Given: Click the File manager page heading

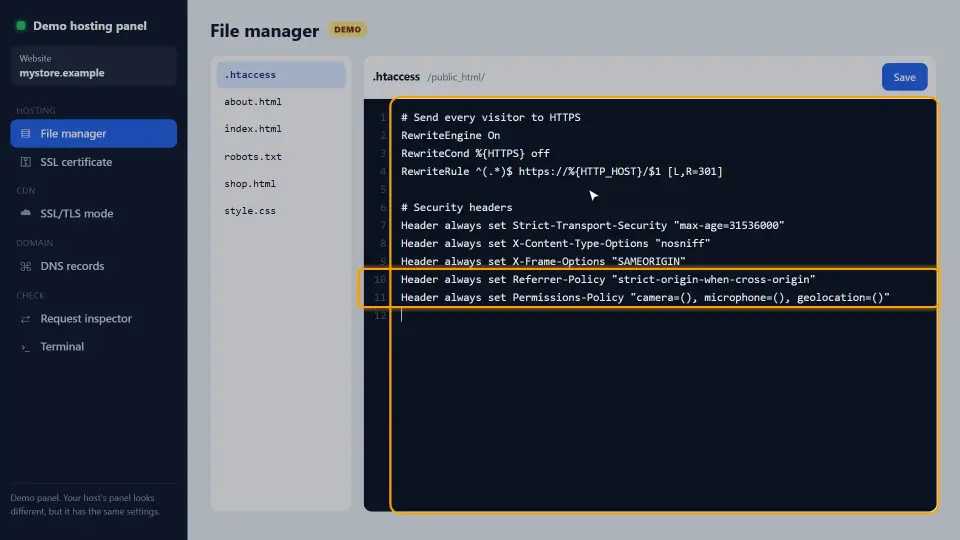Looking at the screenshot, I should [x=264, y=31].
